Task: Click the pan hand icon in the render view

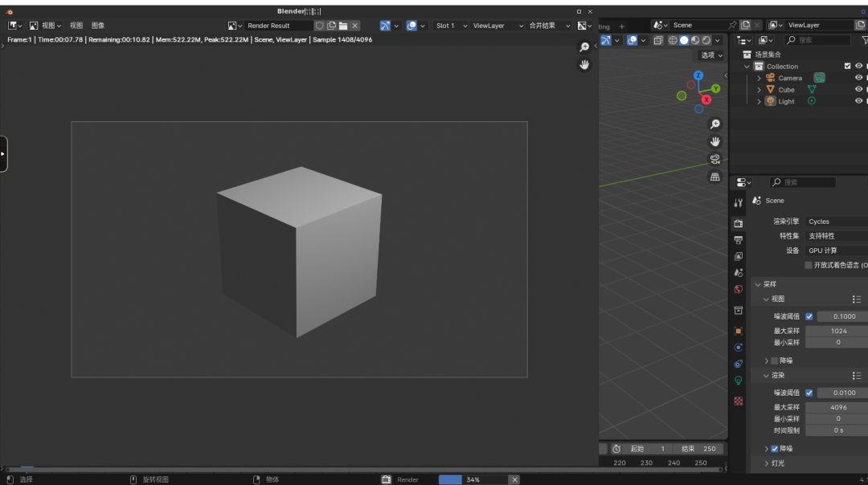Action: pos(584,65)
